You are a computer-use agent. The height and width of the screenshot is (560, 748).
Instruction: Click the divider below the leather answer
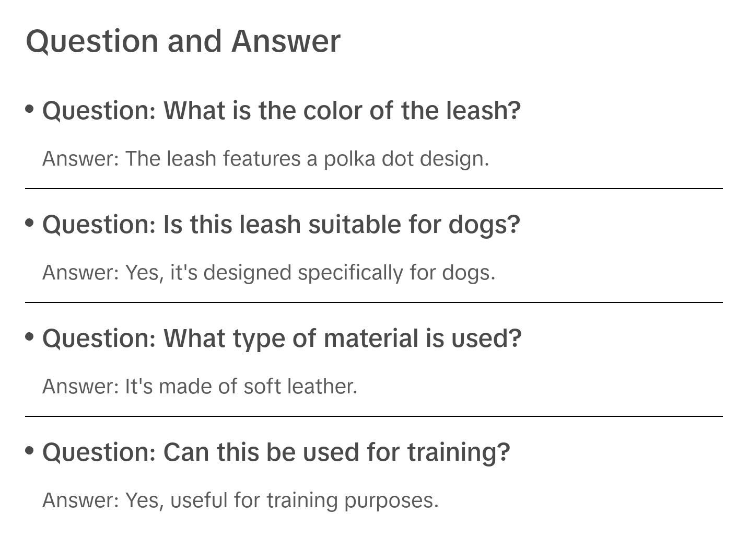coord(374,416)
